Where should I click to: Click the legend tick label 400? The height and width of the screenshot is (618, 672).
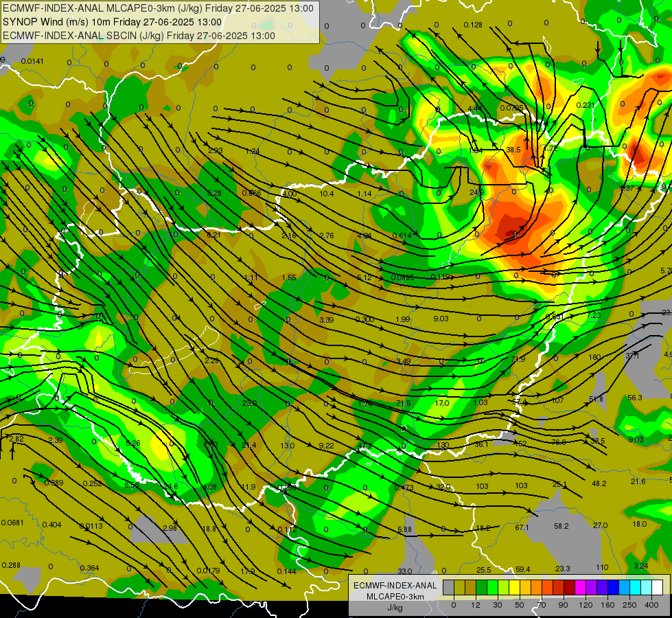[x=651, y=605]
